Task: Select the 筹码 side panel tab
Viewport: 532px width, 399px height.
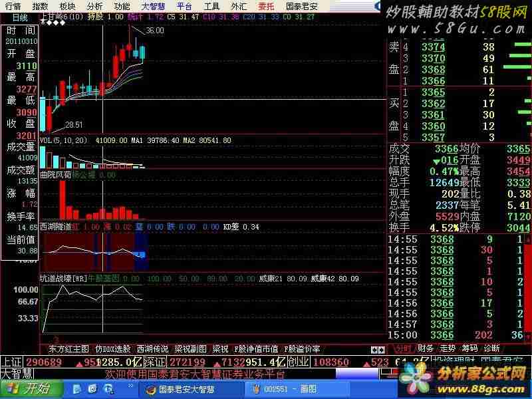Action: [469, 348]
